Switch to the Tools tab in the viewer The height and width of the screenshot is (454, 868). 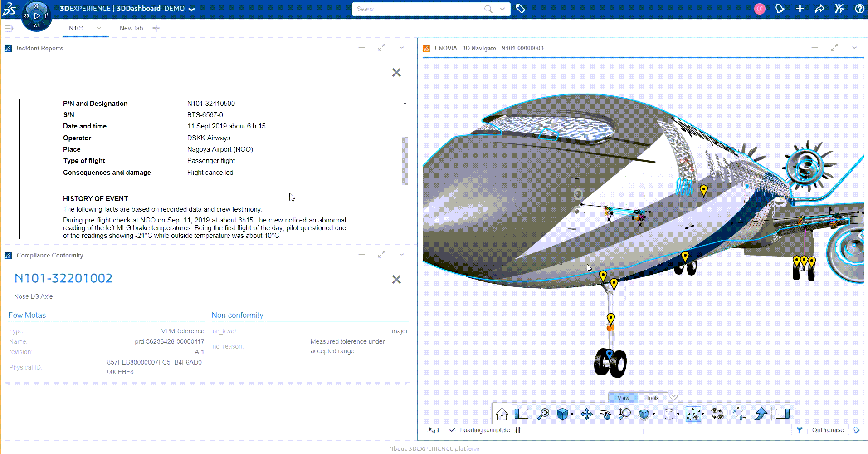coord(653,398)
